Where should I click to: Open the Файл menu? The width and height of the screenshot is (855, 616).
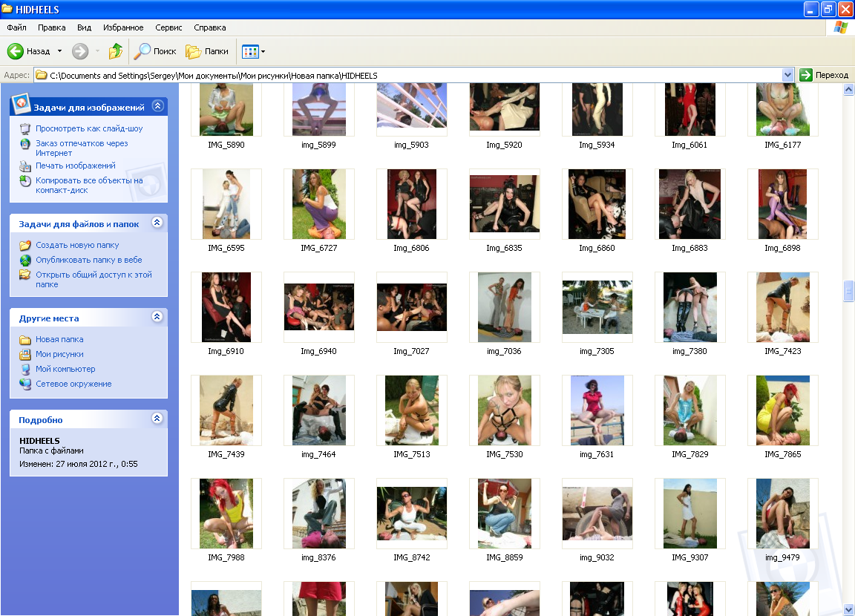coord(16,27)
